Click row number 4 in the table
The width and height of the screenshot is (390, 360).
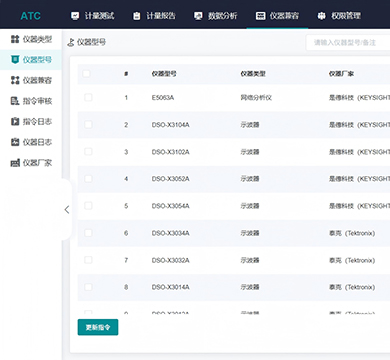click(x=126, y=179)
